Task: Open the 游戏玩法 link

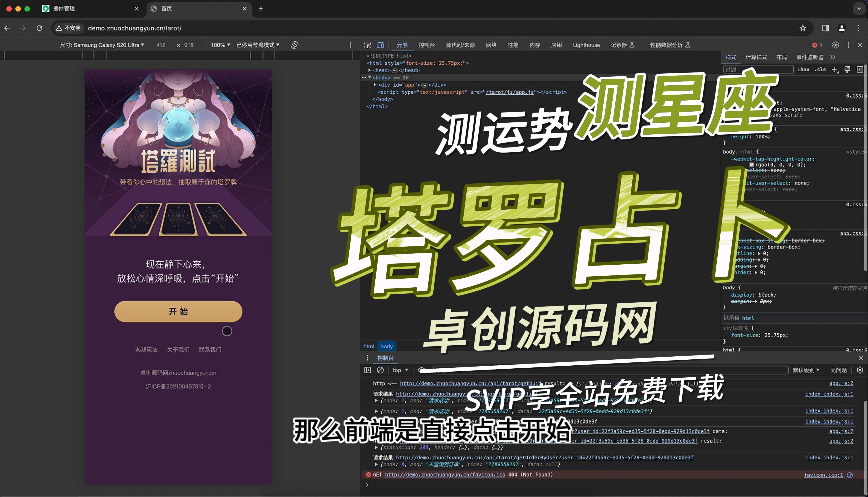Action: click(146, 350)
